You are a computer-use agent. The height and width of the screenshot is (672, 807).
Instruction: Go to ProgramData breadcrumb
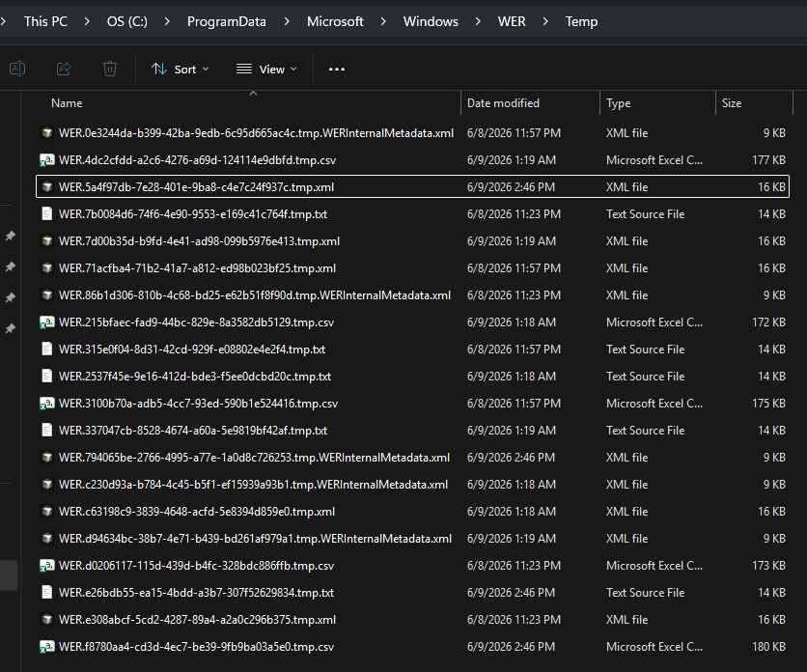(227, 21)
